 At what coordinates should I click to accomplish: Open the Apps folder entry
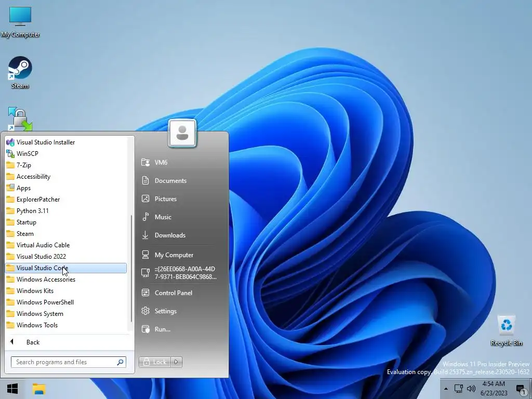(x=66, y=188)
